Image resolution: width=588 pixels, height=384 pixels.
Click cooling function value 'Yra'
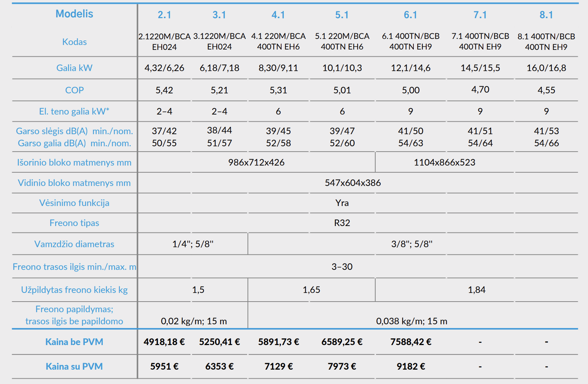(342, 203)
